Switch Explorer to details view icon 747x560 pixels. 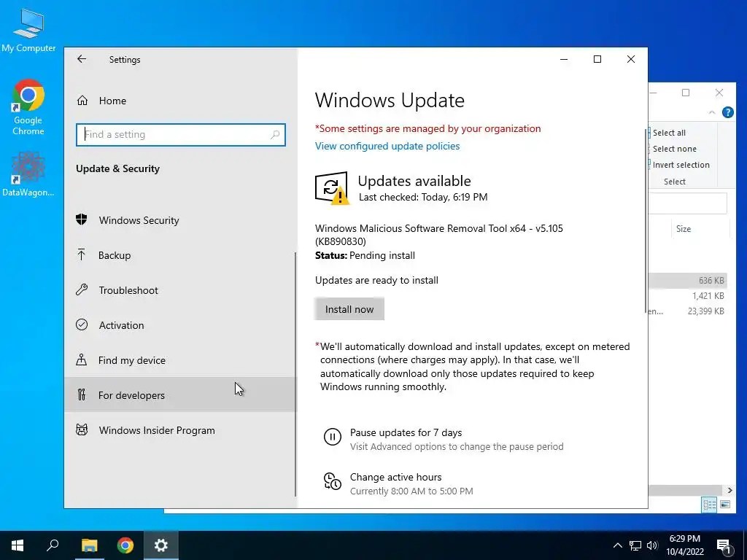click(709, 505)
